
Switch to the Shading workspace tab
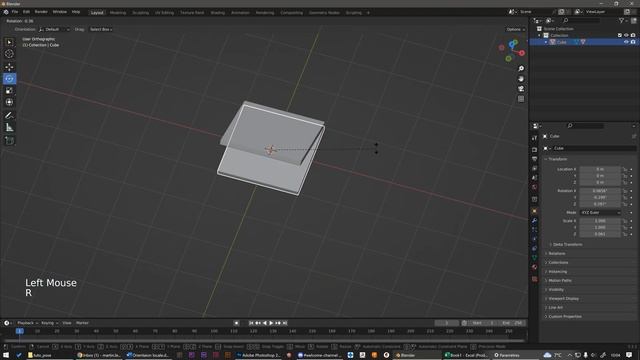point(218,13)
